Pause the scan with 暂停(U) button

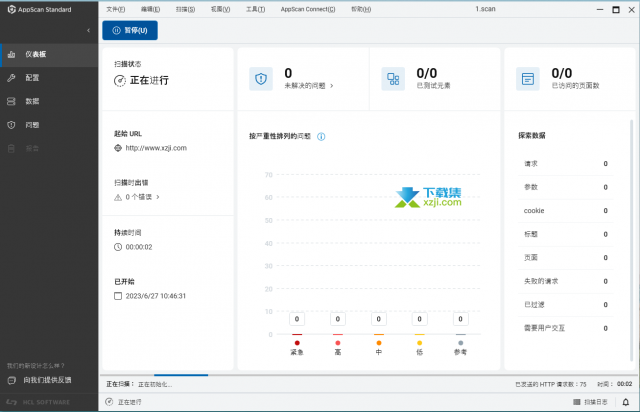(130, 30)
